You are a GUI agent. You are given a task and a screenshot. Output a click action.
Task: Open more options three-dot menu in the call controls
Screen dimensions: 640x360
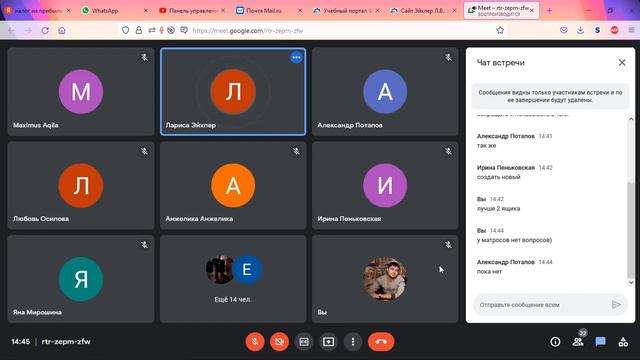point(353,342)
